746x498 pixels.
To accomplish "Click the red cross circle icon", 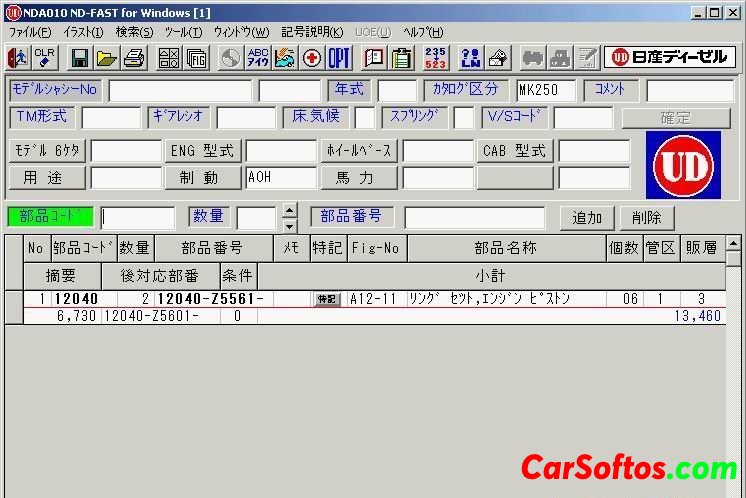I will tap(312, 57).
